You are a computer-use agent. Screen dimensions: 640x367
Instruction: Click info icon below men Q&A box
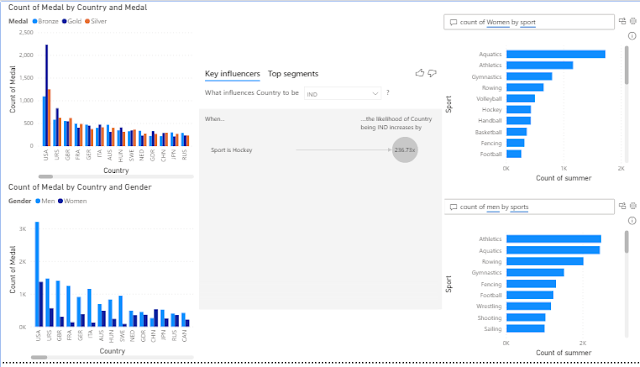tap(632, 221)
